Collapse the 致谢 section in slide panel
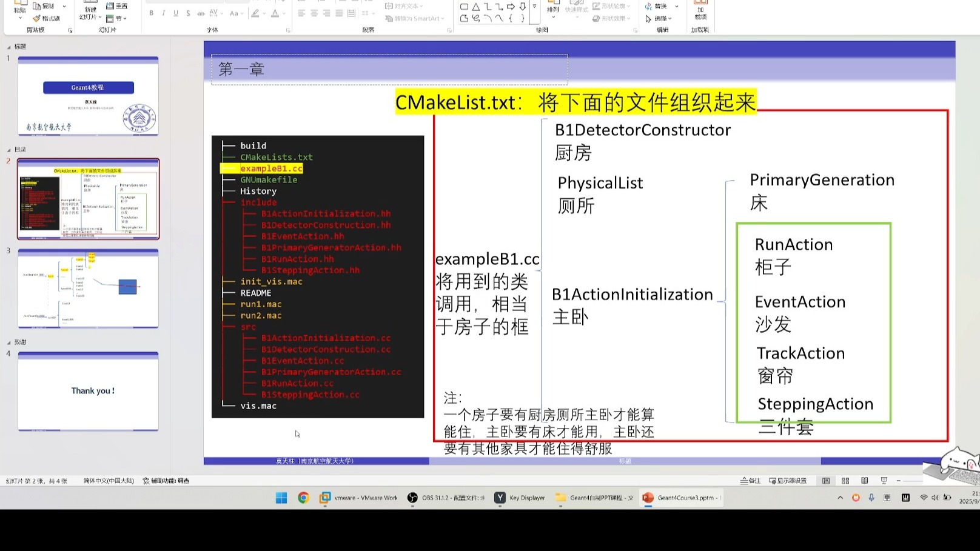980x551 pixels. (8, 342)
